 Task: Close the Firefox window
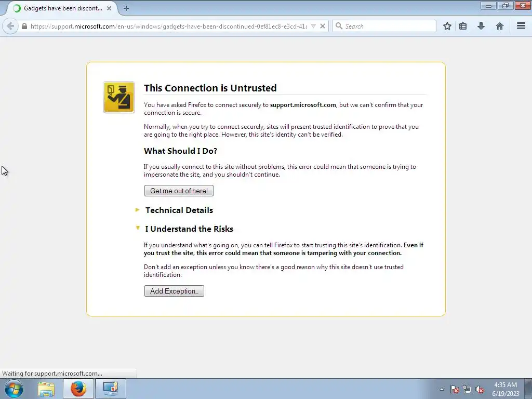(523, 5)
